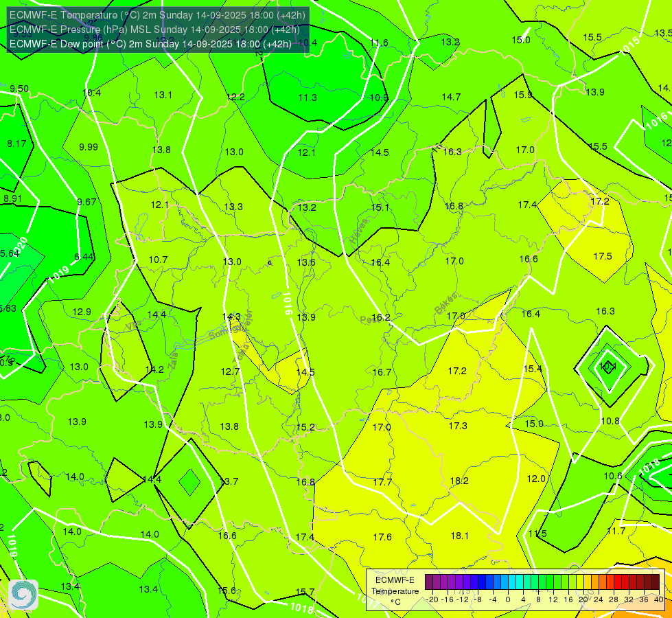Click the 6.44 temperature value

click(84, 257)
